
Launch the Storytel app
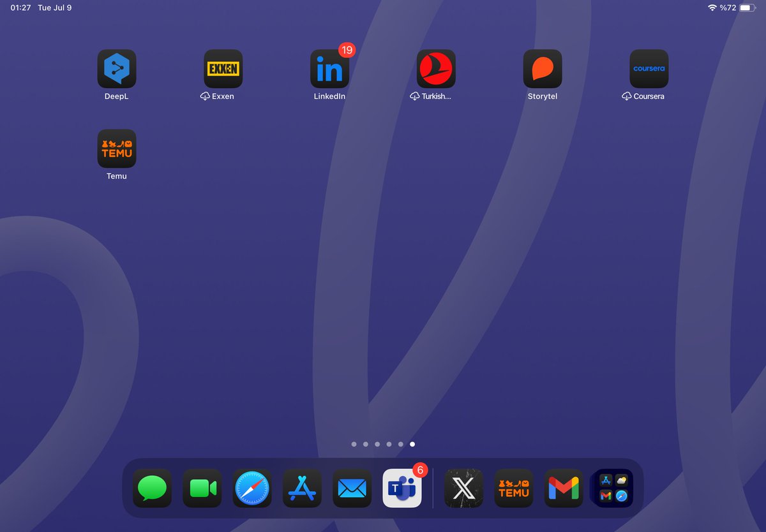pyautogui.click(x=543, y=69)
